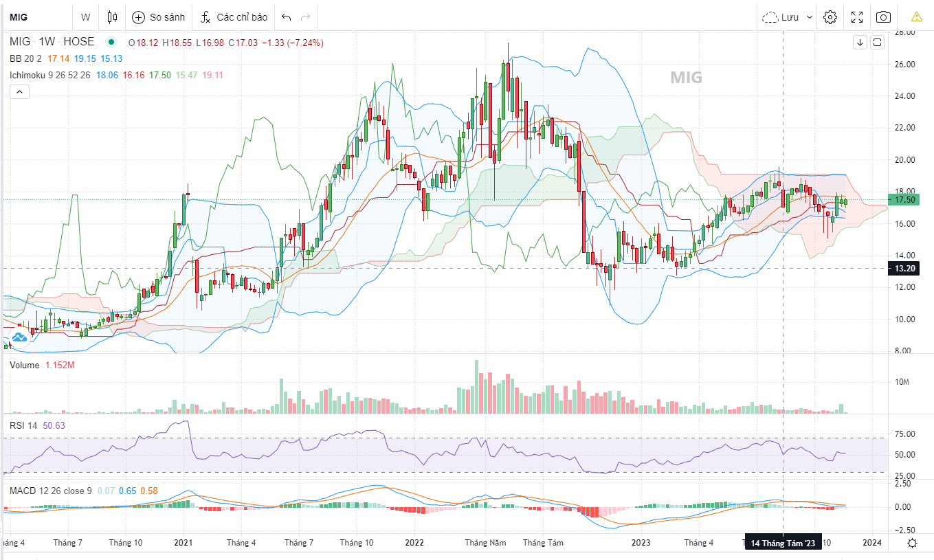
Task: Click the undo arrow in toolbar
Action: coord(287,17)
